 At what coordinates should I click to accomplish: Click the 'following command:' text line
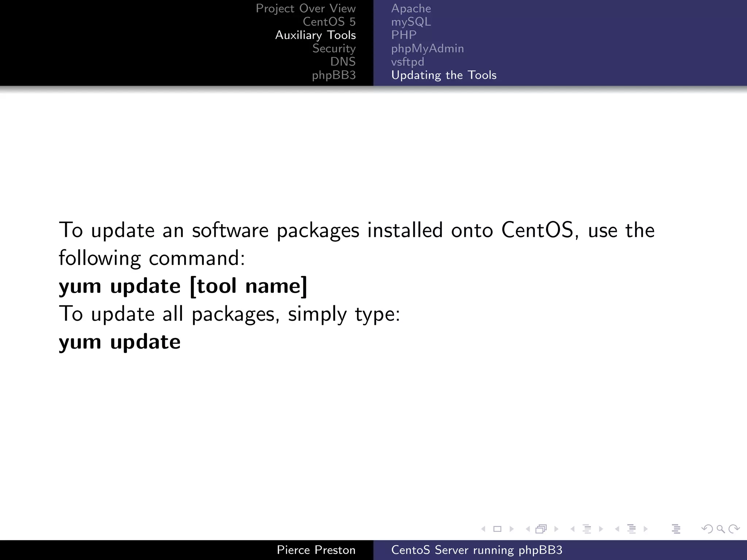[152, 258]
